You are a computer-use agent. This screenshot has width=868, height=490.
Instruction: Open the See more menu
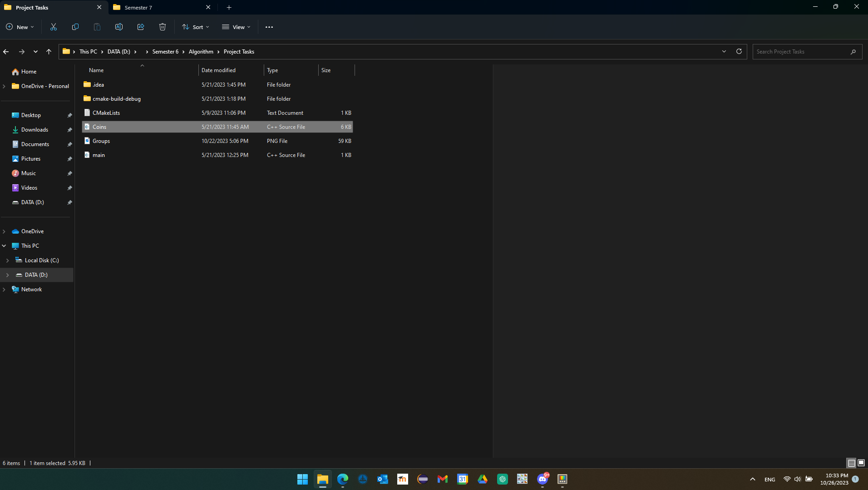click(x=269, y=27)
